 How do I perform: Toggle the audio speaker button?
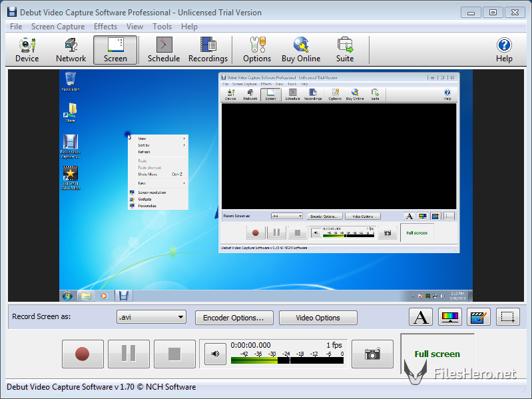[x=216, y=354]
